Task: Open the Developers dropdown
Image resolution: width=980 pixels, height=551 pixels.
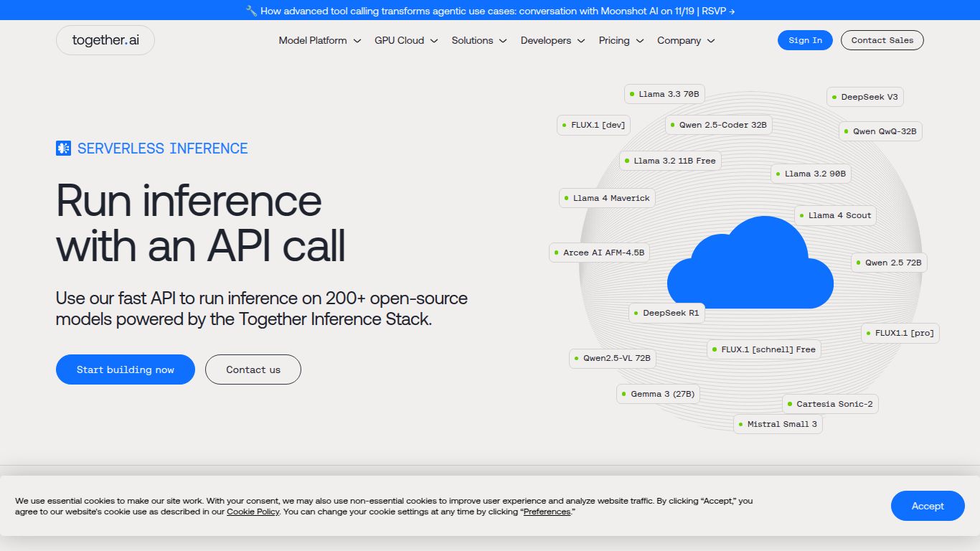Action: tap(552, 41)
